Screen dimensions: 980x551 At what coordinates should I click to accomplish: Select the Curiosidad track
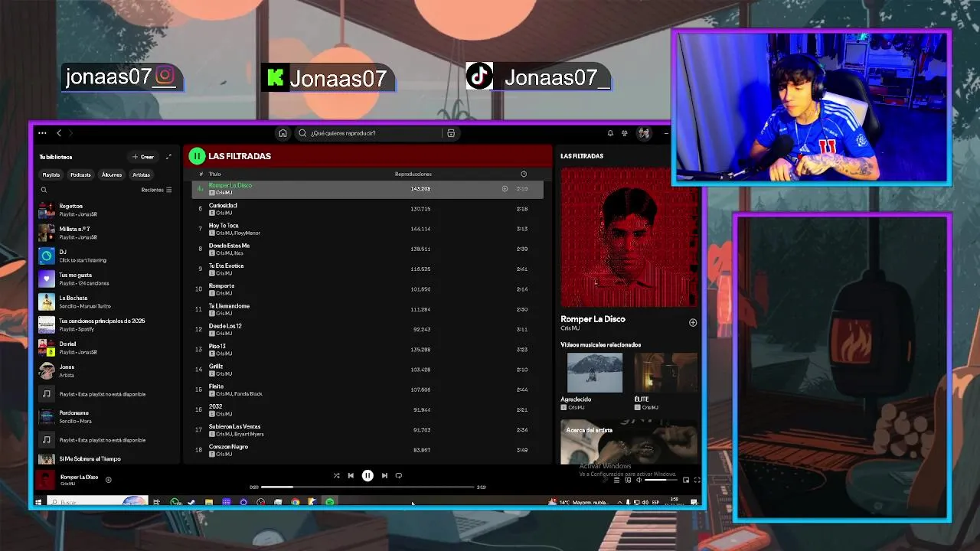(367, 208)
